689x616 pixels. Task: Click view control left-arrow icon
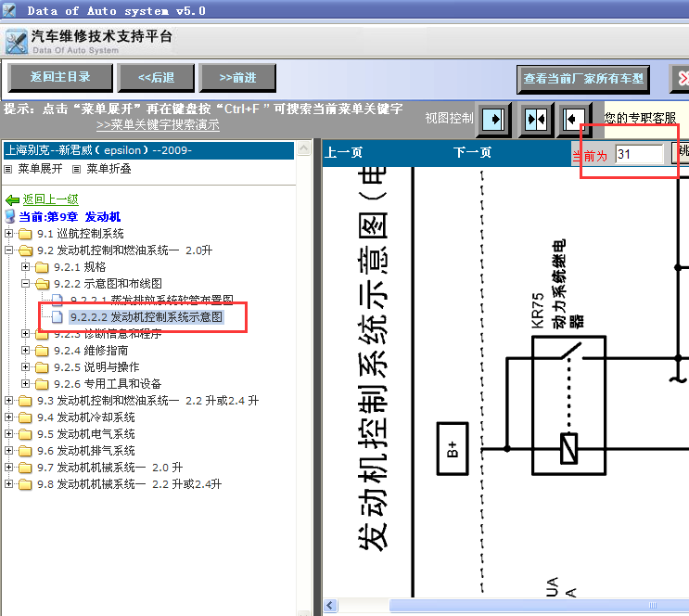[x=575, y=119]
